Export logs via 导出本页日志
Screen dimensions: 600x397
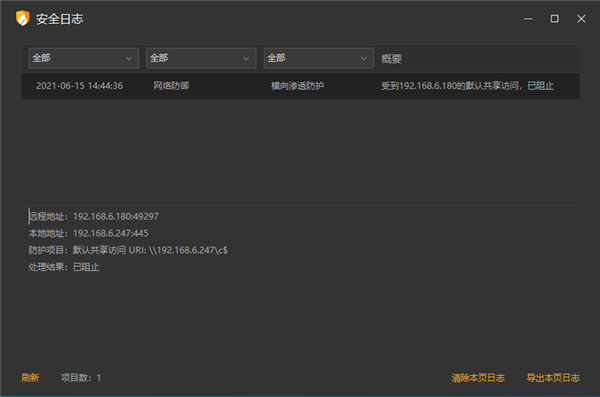(553, 378)
